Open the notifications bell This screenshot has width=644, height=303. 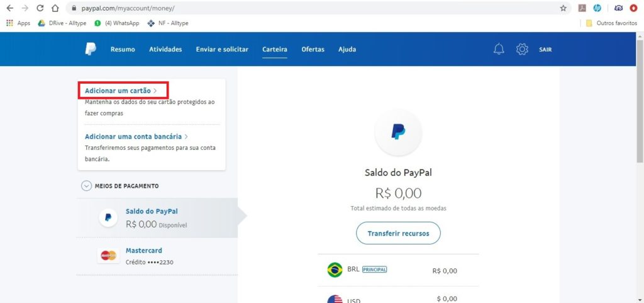tap(499, 49)
